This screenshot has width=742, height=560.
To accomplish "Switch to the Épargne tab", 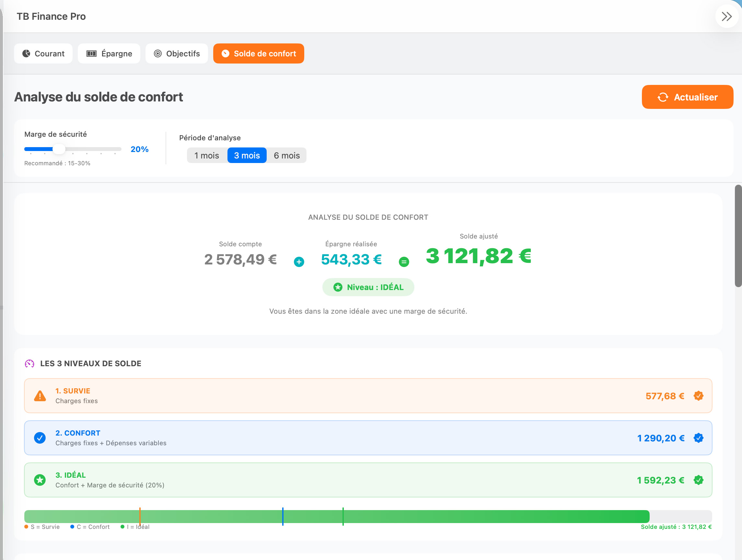I will click(x=109, y=54).
